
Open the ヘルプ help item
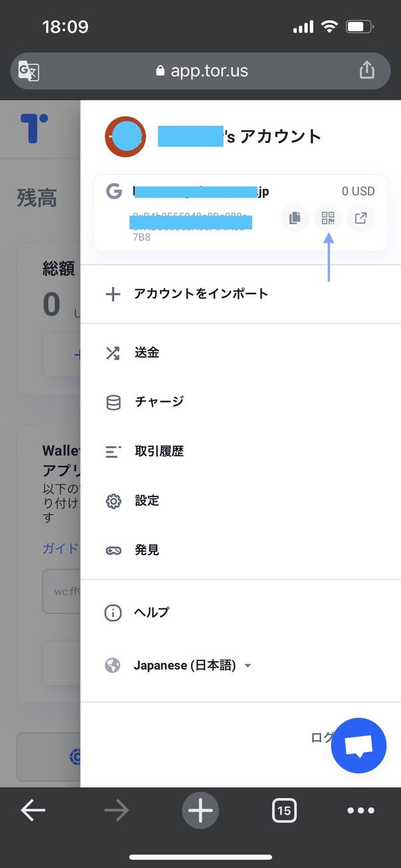tap(241, 612)
